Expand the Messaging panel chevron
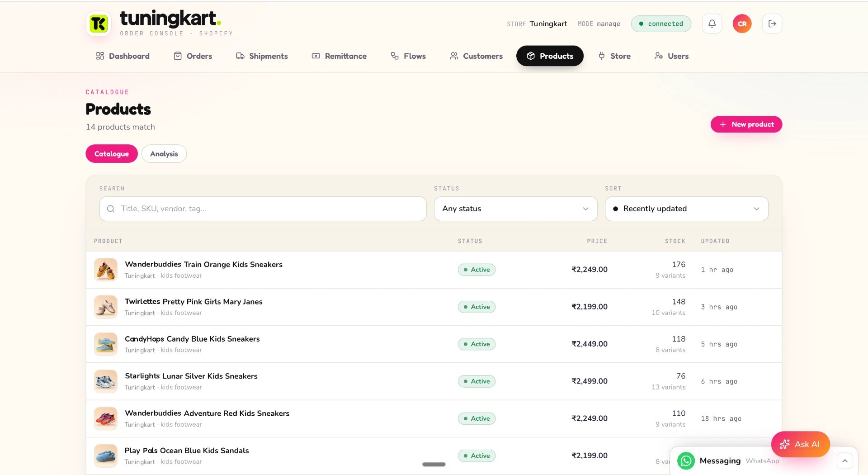This screenshot has width=868, height=475. (844, 461)
